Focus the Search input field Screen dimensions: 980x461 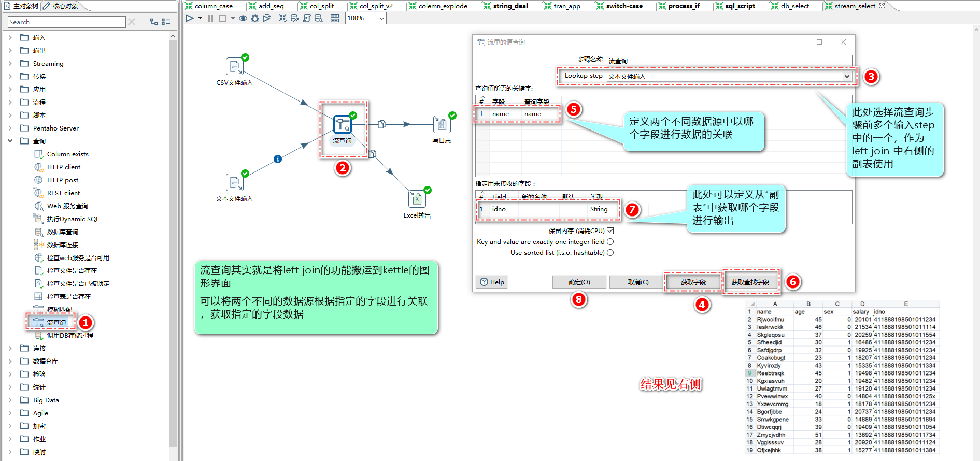66,22
